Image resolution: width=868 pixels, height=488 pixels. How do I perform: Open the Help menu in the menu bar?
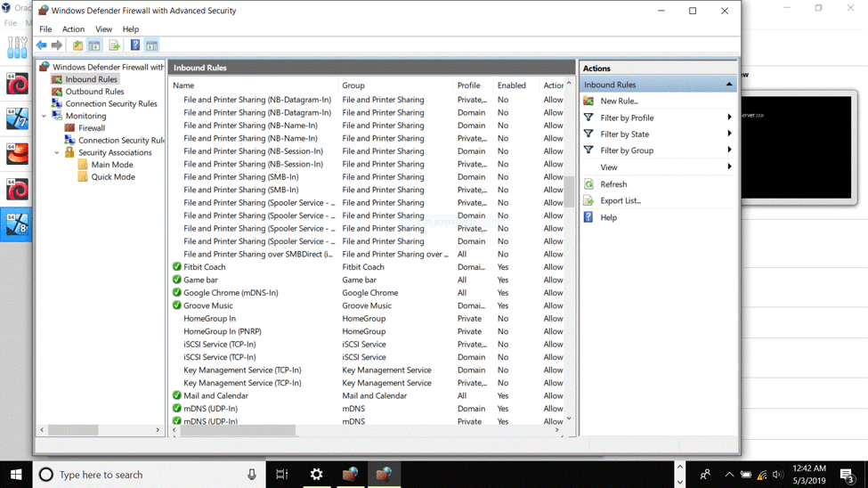coord(131,28)
